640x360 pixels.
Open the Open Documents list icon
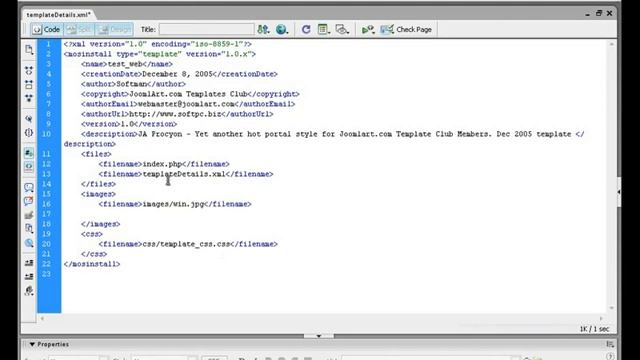tap(29, 50)
